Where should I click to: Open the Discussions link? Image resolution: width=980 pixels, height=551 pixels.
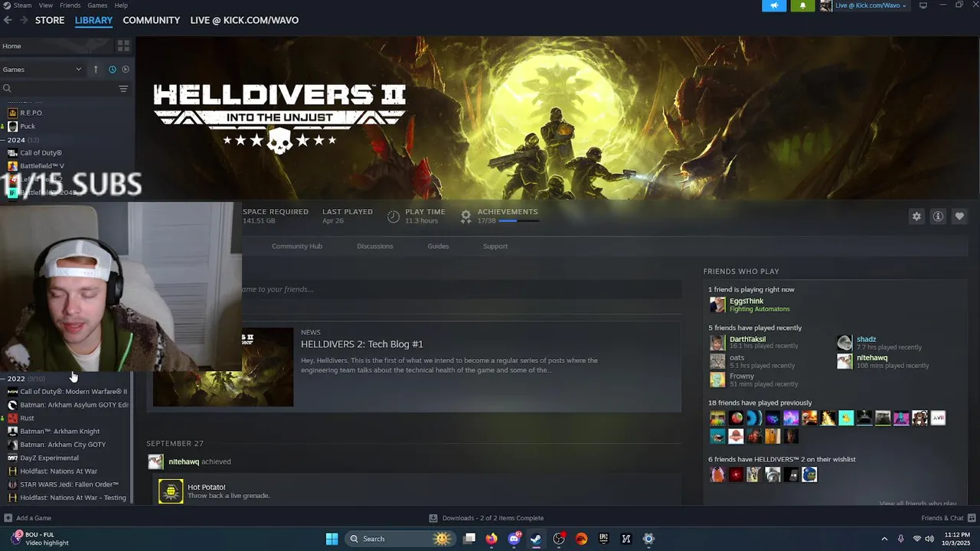click(375, 246)
